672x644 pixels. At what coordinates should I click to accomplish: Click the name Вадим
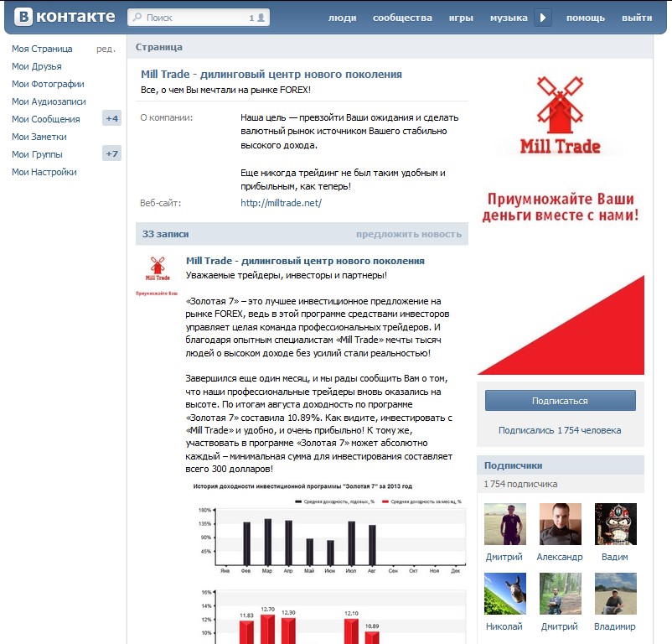(614, 557)
